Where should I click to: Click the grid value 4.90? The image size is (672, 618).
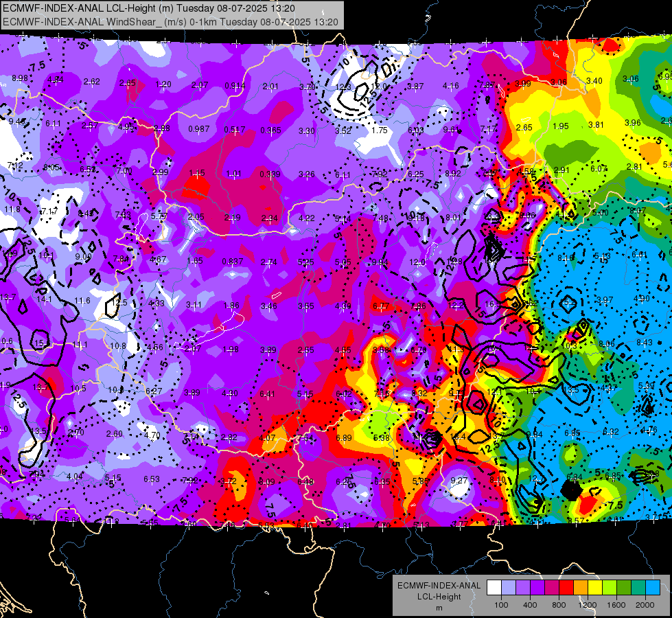(x=642, y=299)
